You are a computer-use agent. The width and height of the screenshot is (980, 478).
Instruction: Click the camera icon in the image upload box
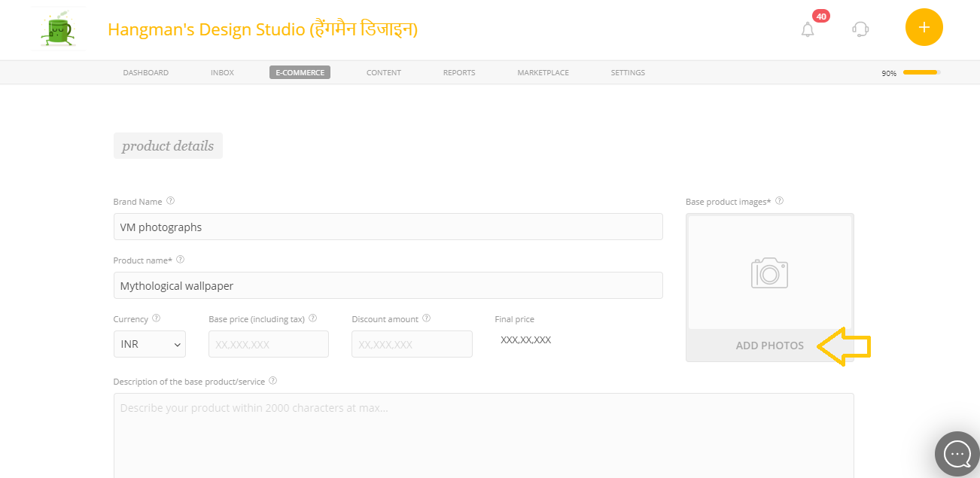[x=768, y=272]
